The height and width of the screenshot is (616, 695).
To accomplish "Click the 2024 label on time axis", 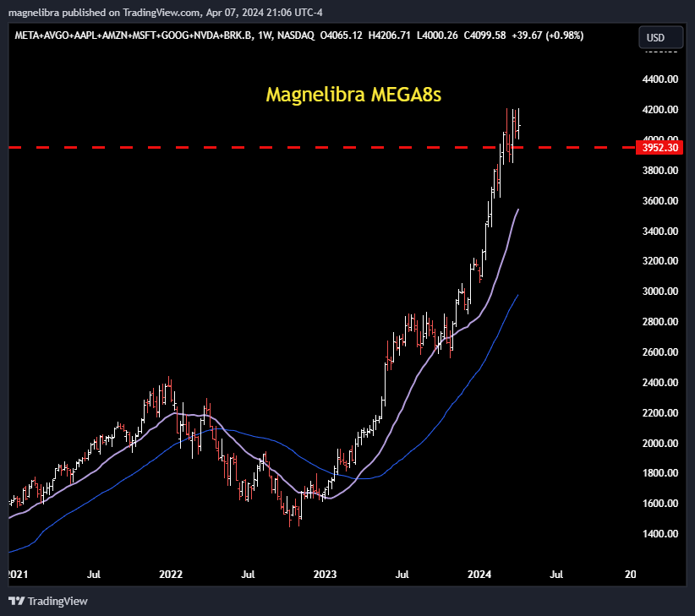I will tap(479, 575).
